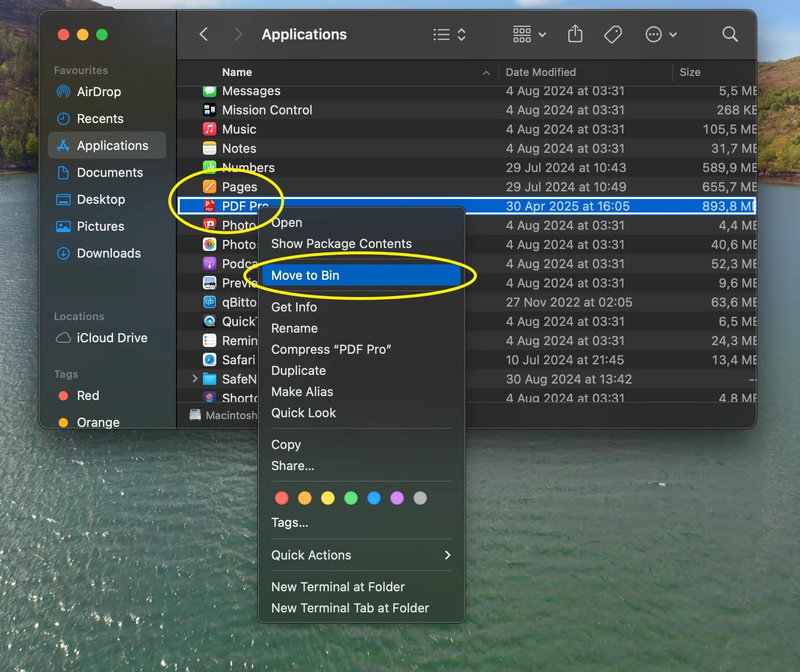This screenshot has height=672, width=800.
Task: Open AirDrop in the sidebar
Action: pos(107,92)
